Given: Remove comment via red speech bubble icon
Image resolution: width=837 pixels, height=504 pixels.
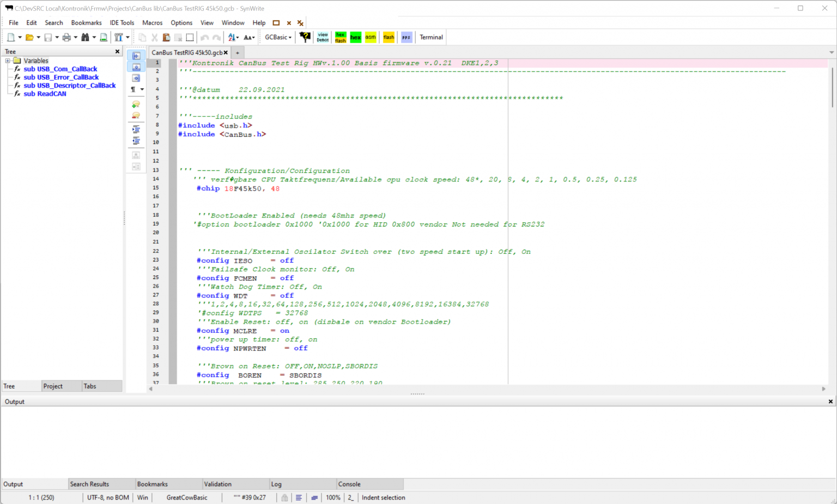Looking at the screenshot, I should (x=136, y=115).
